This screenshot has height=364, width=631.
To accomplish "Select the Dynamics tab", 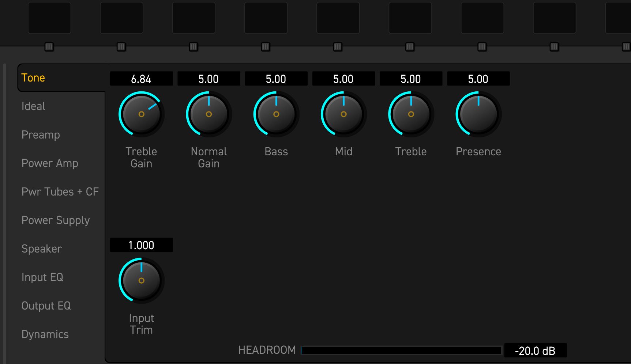I will pyautogui.click(x=45, y=334).
